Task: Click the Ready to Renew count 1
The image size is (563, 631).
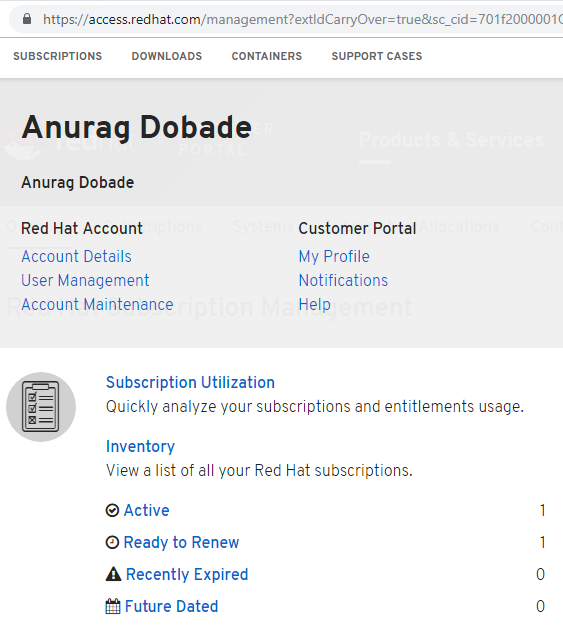Action: click(x=542, y=542)
